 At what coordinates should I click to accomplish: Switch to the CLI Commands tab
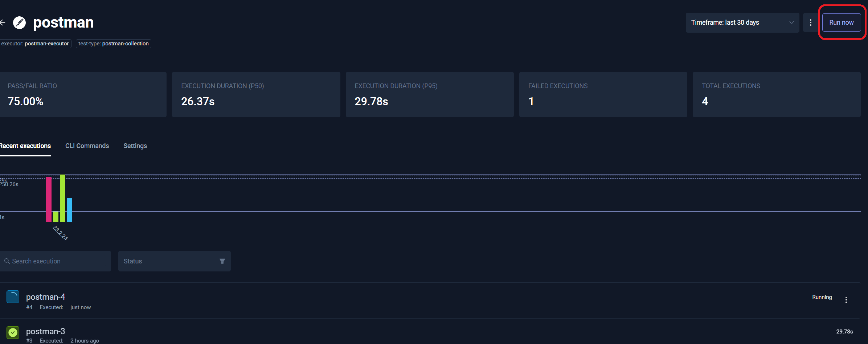(x=87, y=146)
